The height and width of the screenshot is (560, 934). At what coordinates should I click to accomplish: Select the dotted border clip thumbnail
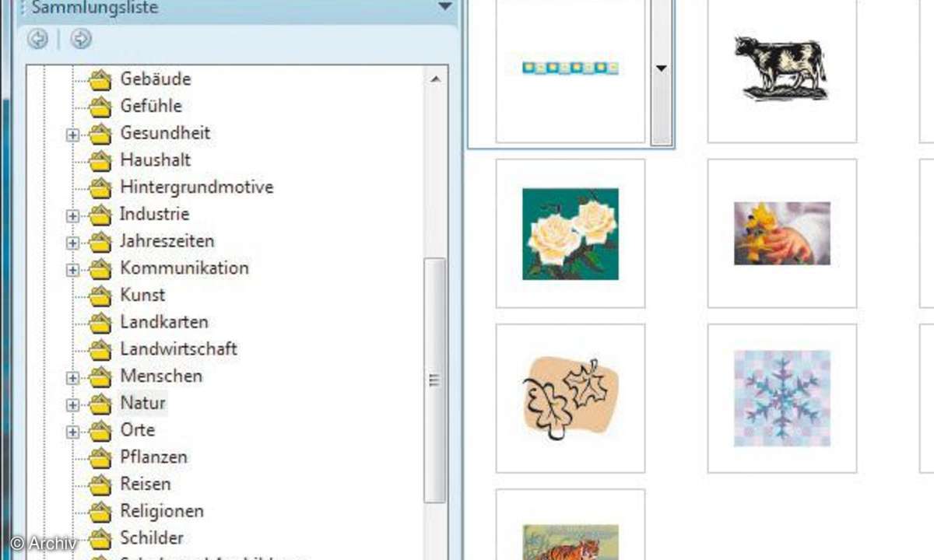coord(571,70)
